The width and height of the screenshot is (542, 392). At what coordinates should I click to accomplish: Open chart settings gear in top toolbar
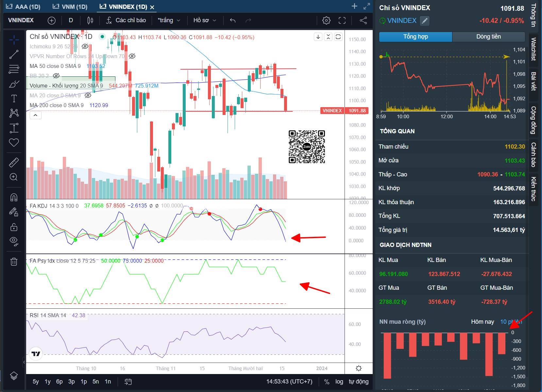click(326, 21)
